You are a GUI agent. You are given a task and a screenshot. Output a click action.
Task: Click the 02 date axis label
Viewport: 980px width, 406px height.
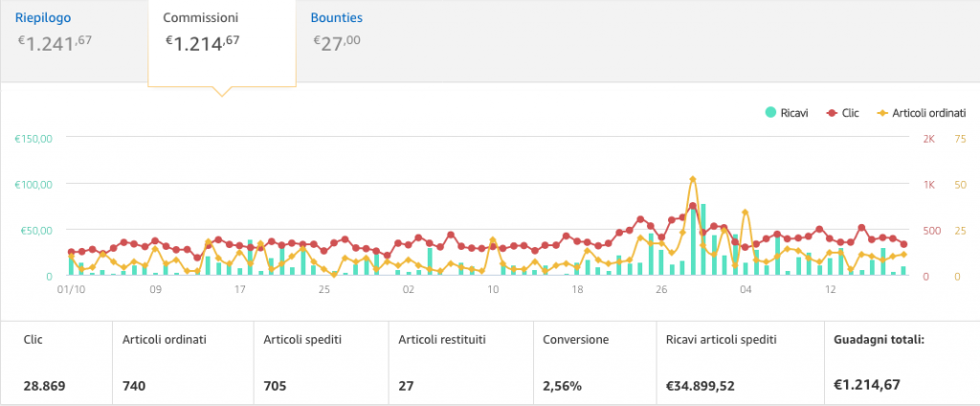coord(408,290)
